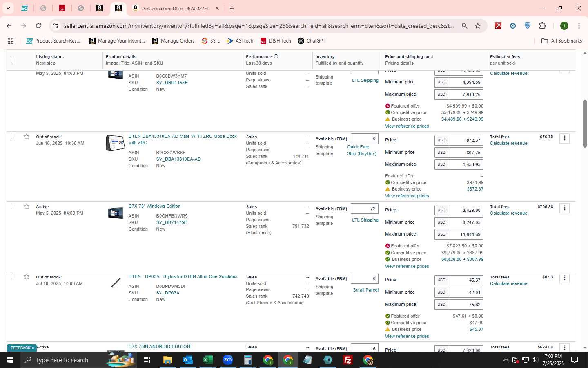Open the apps grid in bookmarks bar
588x368 pixels.
tap(11, 41)
